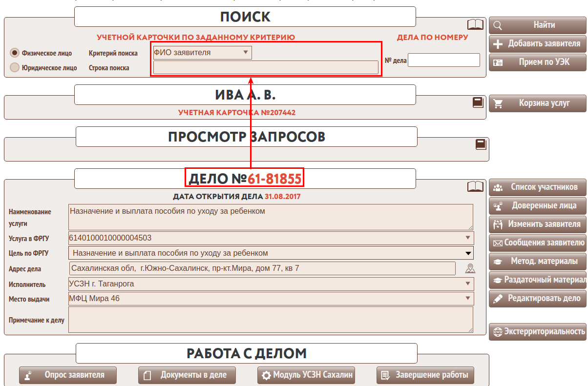Open book icon in case details panel
The image size is (588, 386).
click(475, 186)
